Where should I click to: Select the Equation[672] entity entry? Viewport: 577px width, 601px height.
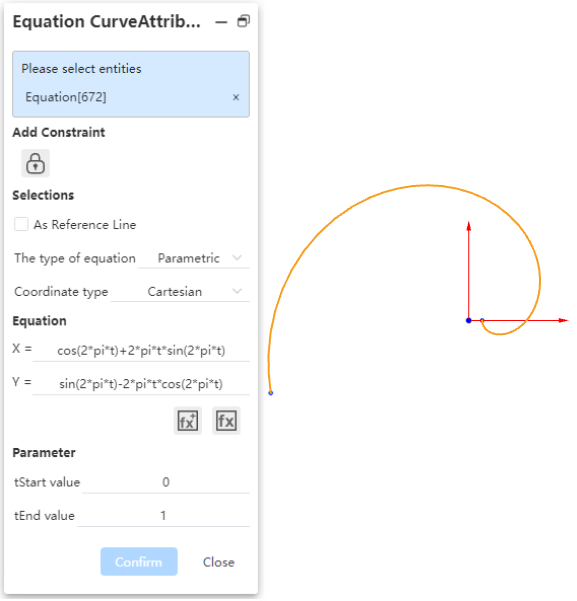[66, 97]
